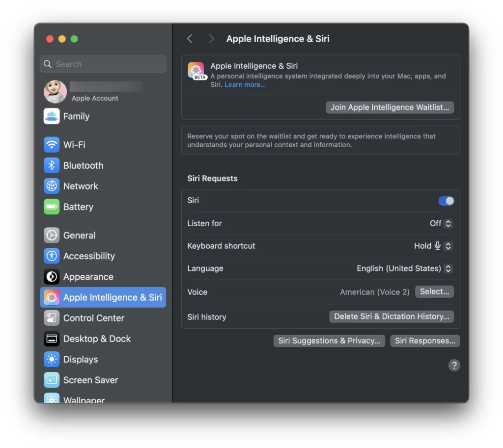Click the Screen Saver icon

[x=51, y=380]
